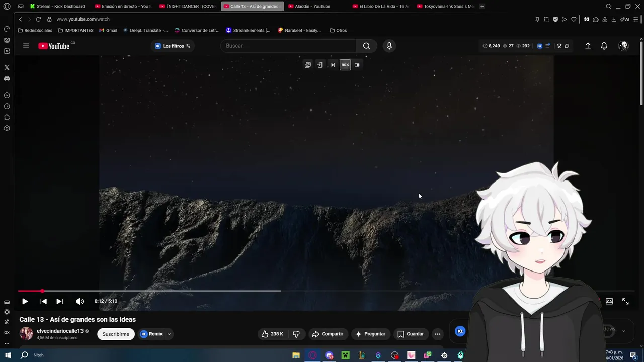Open the X (Twitter) sidebar icon
The width and height of the screenshot is (644, 362).
click(7, 67)
